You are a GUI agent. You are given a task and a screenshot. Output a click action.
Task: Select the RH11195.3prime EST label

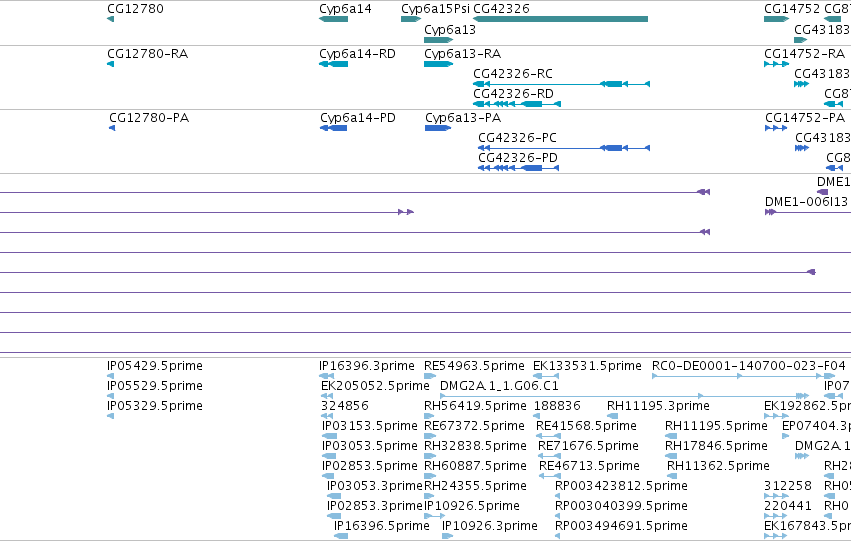pos(658,406)
